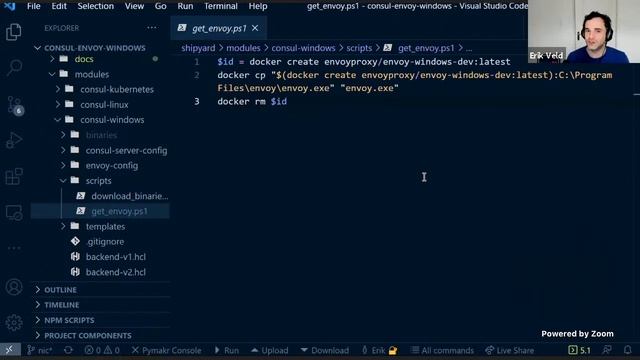Open the View menu
640x360 pixels.
[134, 6]
